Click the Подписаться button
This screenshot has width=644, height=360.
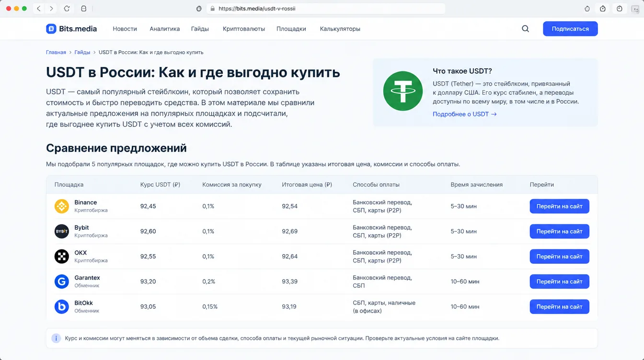point(570,29)
